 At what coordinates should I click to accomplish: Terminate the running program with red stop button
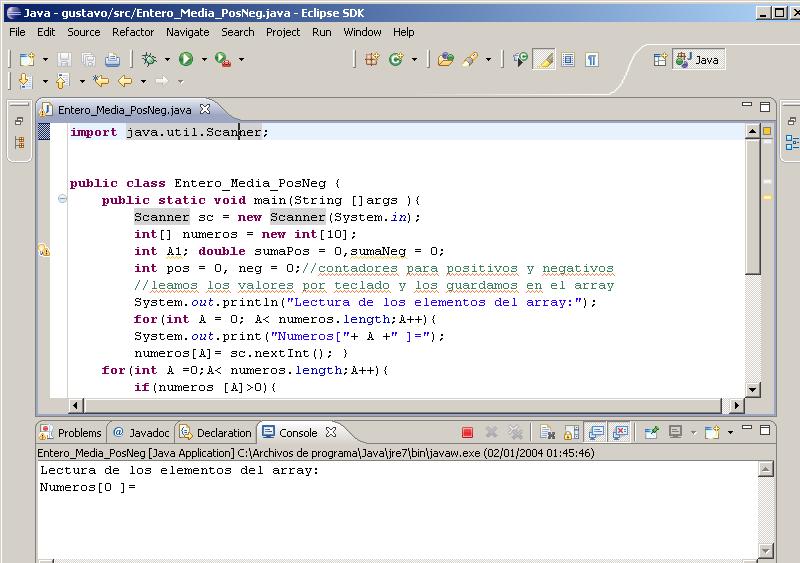467,433
